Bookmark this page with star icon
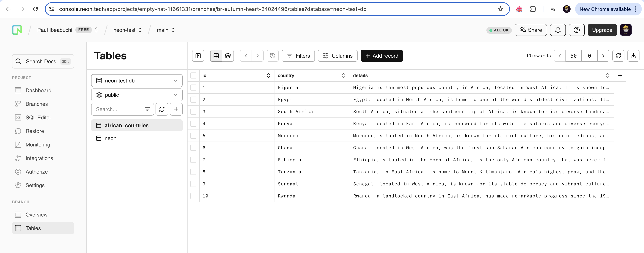Viewport: 644px width, 253px height. (x=500, y=9)
